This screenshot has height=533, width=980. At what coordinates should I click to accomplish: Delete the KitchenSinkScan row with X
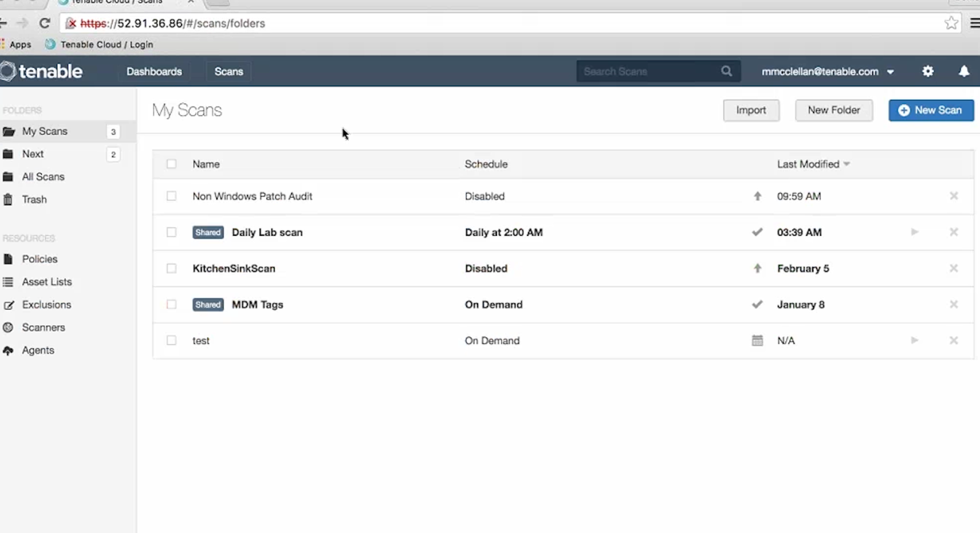[x=954, y=268]
